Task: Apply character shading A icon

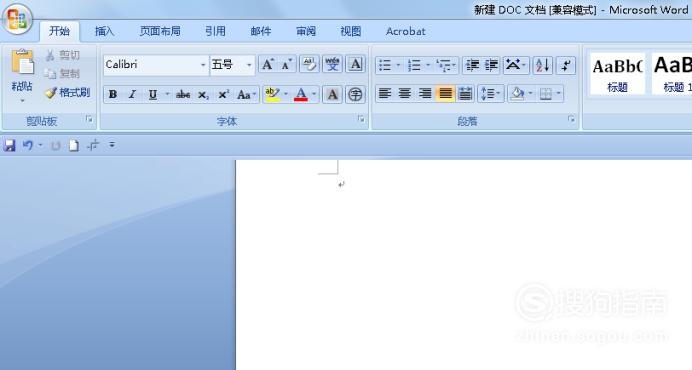Action: coord(333,94)
